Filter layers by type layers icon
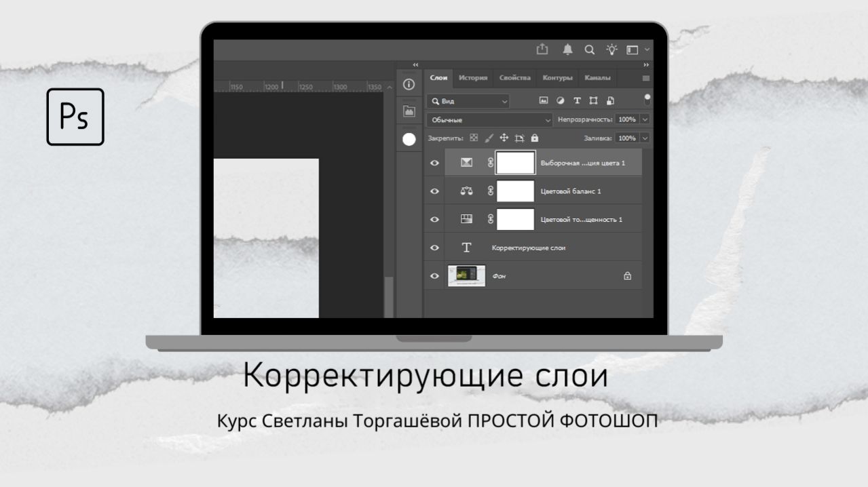868x487 pixels. pyautogui.click(x=578, y=100)
